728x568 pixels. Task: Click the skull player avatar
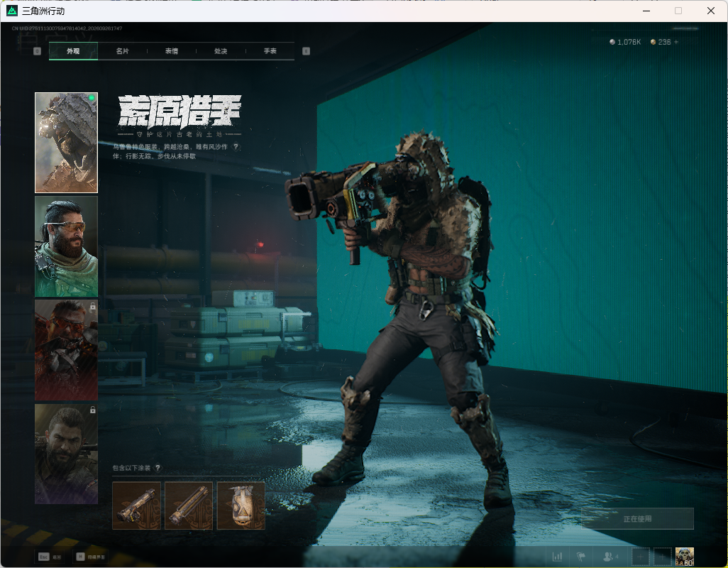point(684,557)
